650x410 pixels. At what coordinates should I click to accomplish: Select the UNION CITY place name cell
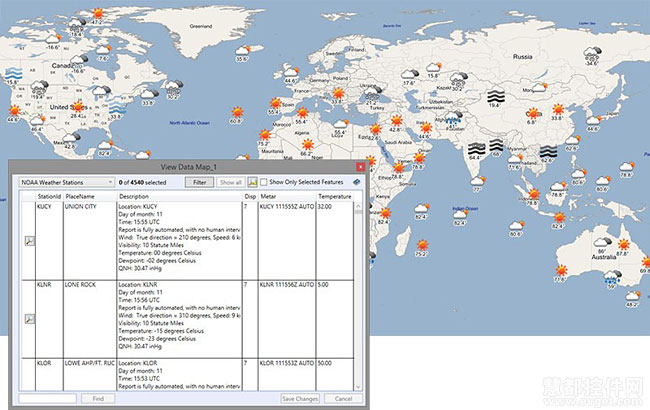click(x=90, y=240)
